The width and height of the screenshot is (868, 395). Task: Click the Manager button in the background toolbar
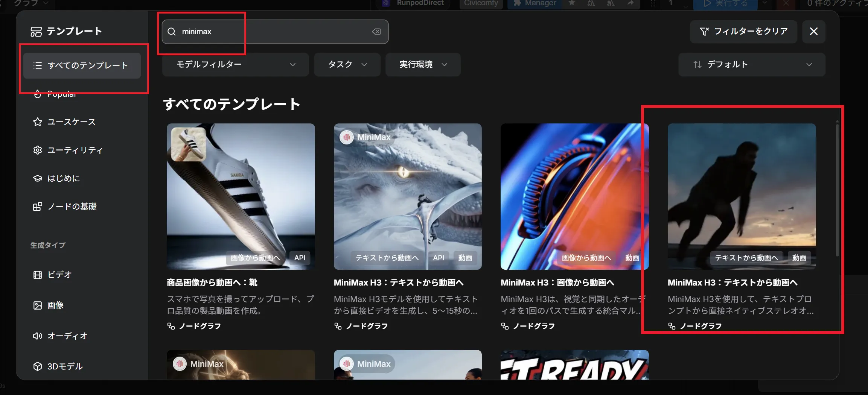pos(535,3)
